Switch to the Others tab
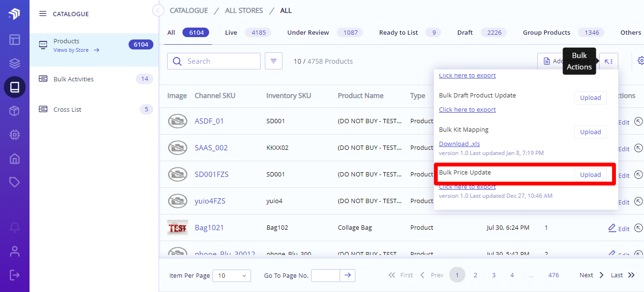 [x=631, y=32]
